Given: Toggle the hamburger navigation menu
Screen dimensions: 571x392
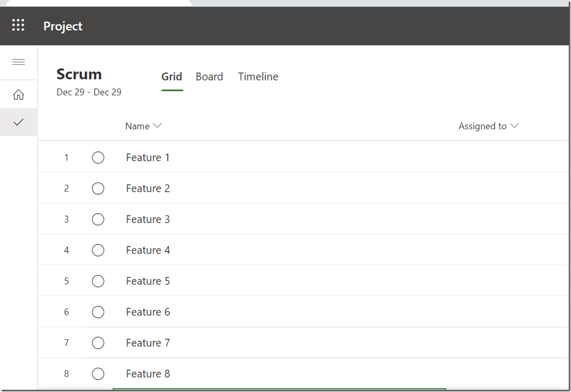Looking at the screenshot, I should 18,62.
